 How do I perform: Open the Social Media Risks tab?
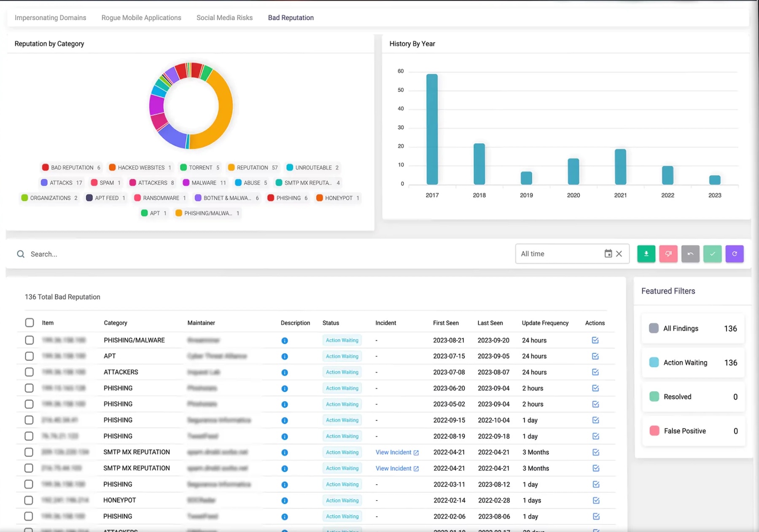(224, 18)
